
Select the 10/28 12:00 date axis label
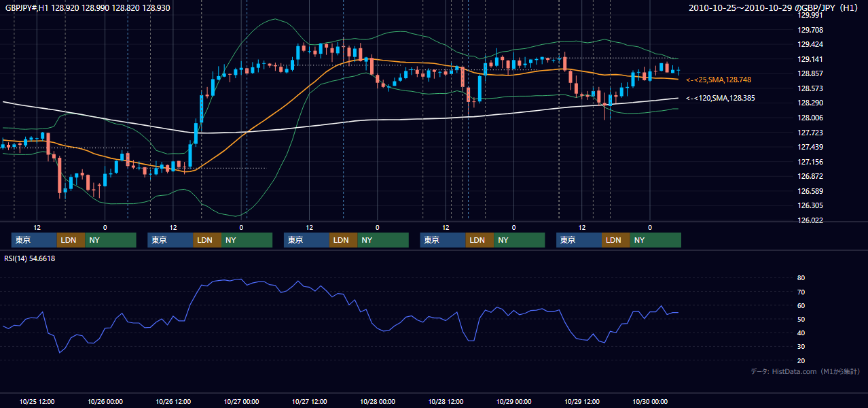pos(446,401)
